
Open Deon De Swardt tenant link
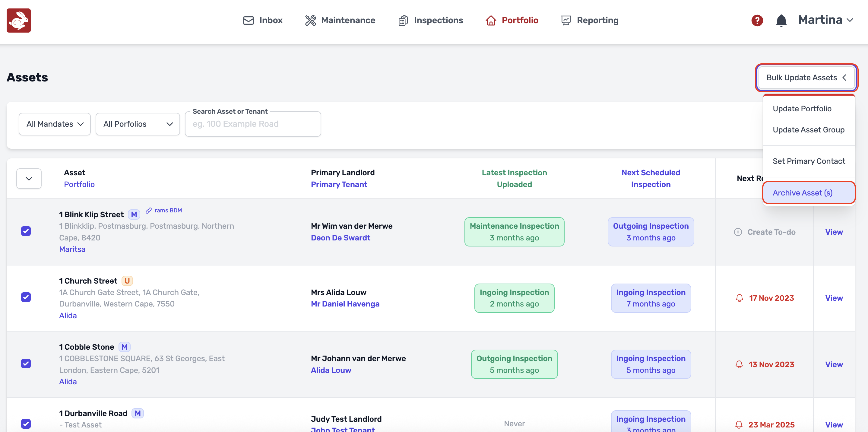coord(340,238)
